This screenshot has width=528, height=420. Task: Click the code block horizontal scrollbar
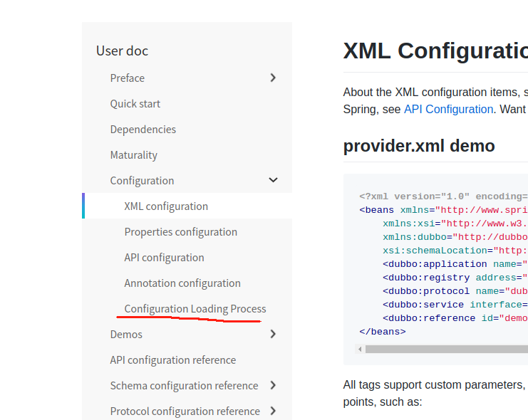point(447,349)
